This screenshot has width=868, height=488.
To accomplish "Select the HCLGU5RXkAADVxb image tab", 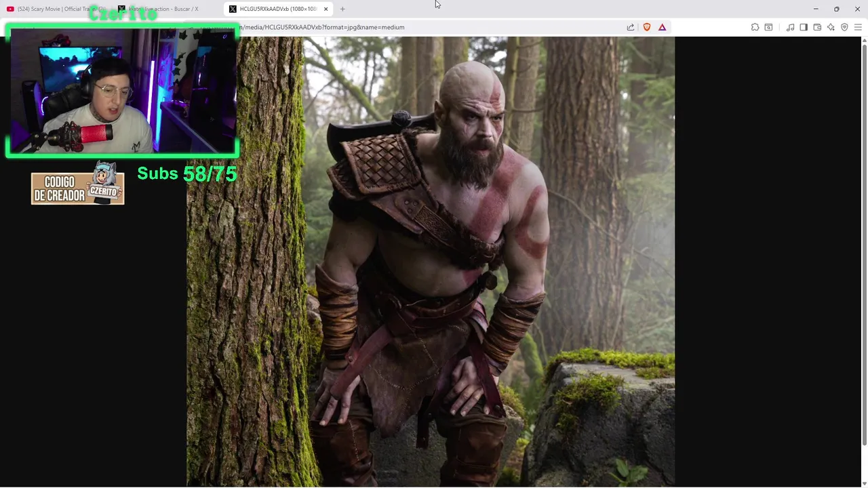I will click(277, 9).
